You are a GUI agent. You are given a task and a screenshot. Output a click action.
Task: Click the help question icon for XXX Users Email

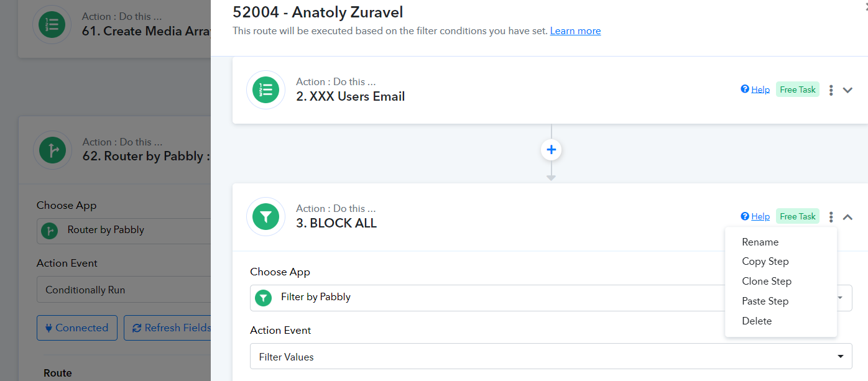click(x=745, y=90)
